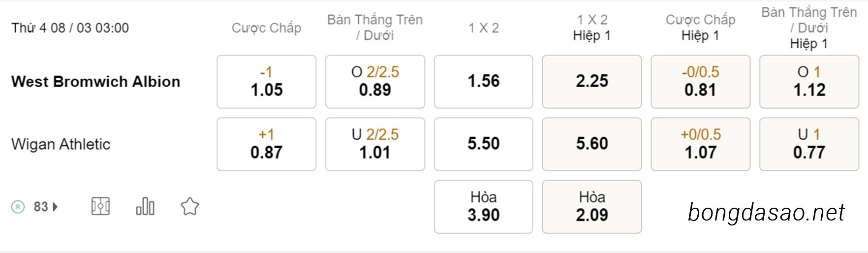Select first-half Wigan win at 5.60
The width and height of the screenshot is (868, 253).
[592, 144]
